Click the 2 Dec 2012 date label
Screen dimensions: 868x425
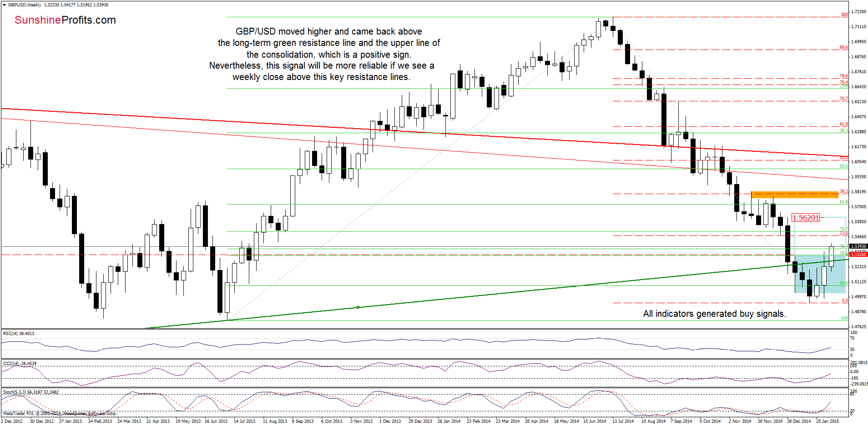click(x=12, y=421)
